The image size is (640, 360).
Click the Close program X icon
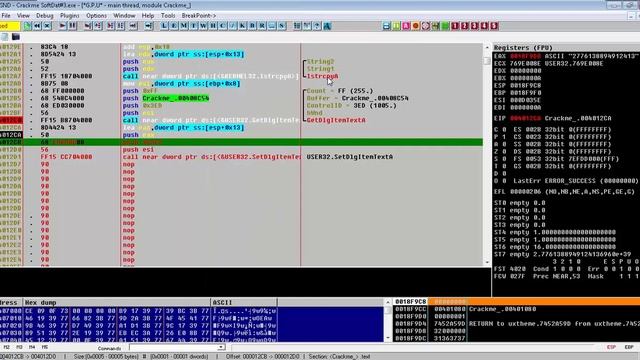tap(47, 26)
